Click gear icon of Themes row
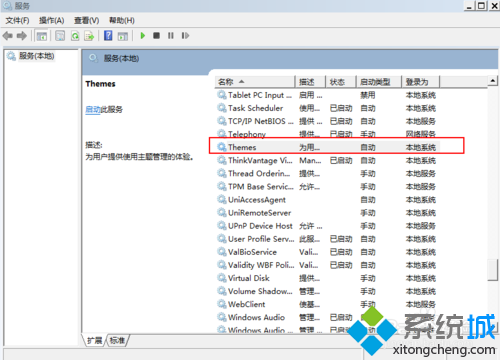 coord(222,147)
